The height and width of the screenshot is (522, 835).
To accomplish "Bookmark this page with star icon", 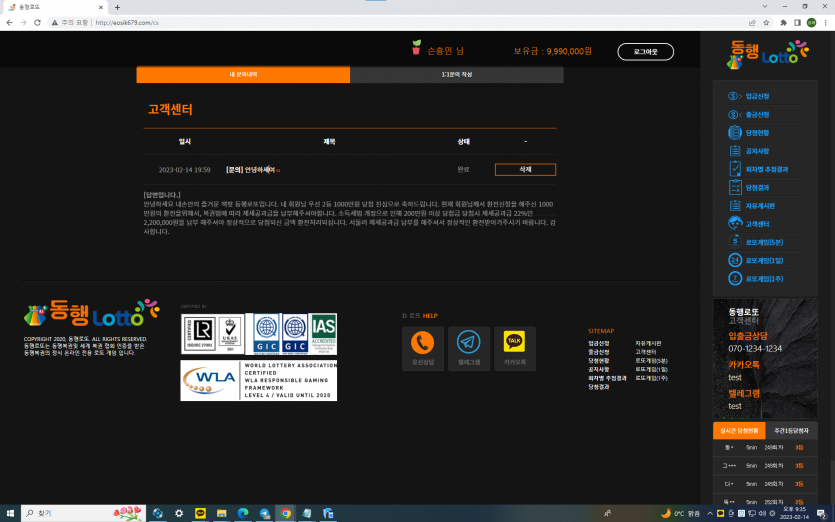I will coord(766,22).
